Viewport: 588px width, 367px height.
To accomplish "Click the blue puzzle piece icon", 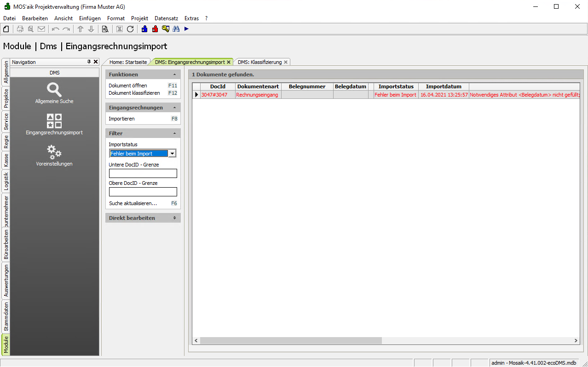I will [x=144, y=29].
